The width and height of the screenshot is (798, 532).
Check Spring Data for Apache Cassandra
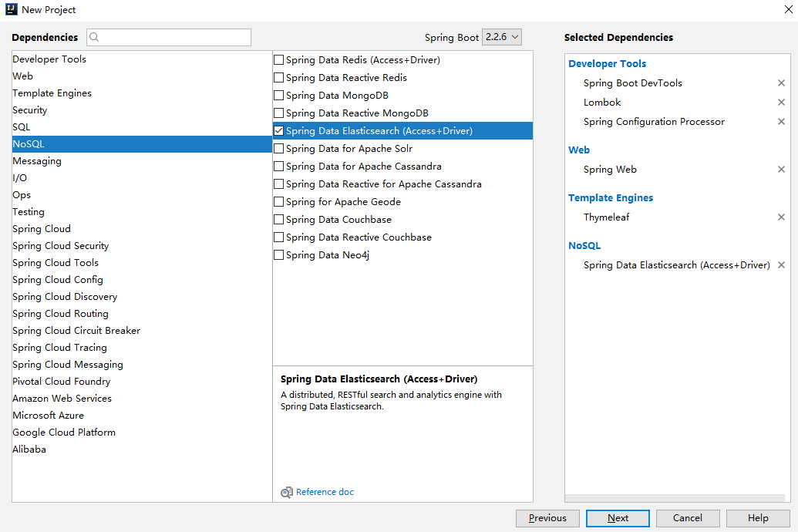[279, 167]
